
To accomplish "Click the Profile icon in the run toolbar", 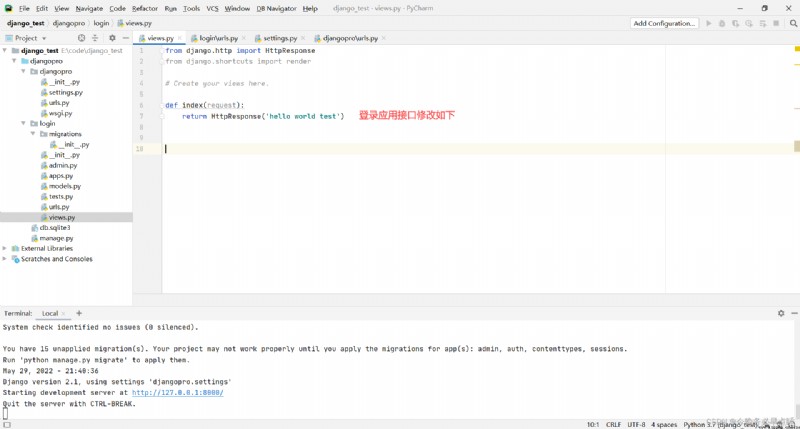I will tap(749, 23).
